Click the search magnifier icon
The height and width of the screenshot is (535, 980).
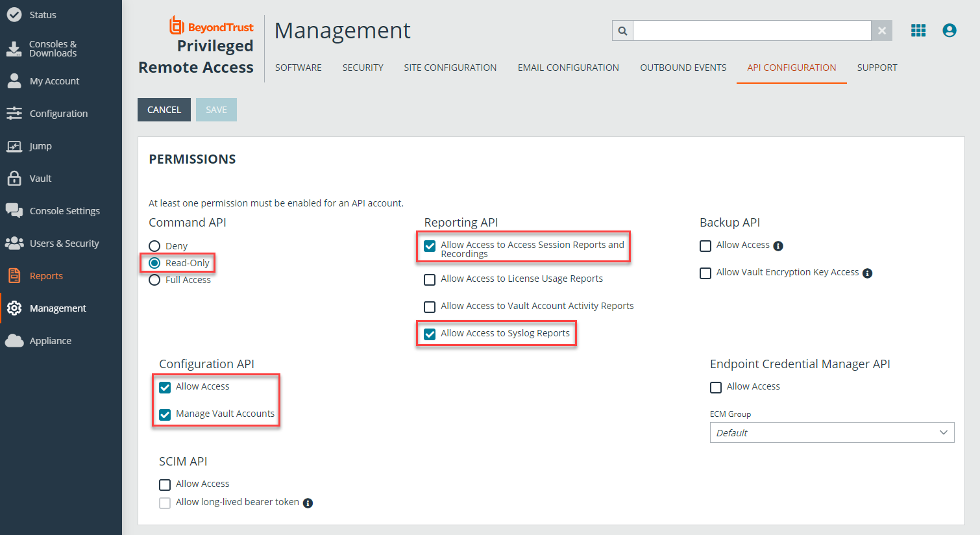[622, 31]
